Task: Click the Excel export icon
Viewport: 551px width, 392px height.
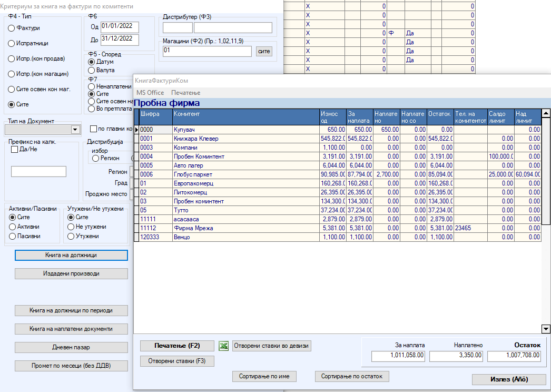Action: click(223, 346)
